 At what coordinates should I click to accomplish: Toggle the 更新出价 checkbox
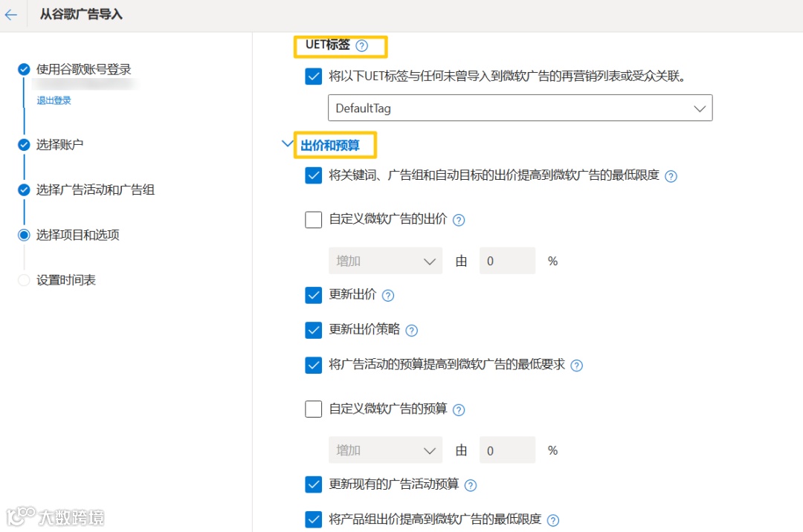(x=314, y=295)
